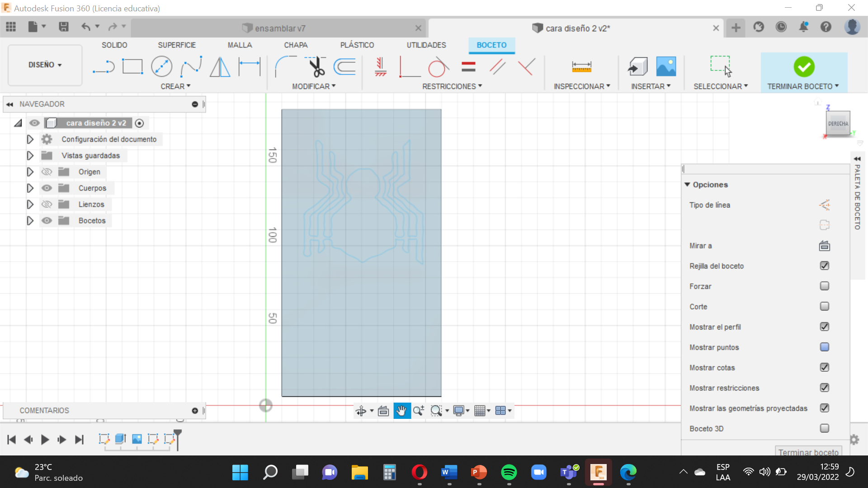Open the job status clock icon

click(x=781, y=27)
